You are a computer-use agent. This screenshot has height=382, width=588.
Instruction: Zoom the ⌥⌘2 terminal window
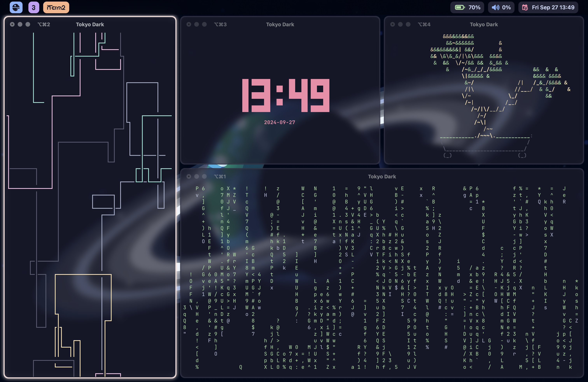point(28,24)
